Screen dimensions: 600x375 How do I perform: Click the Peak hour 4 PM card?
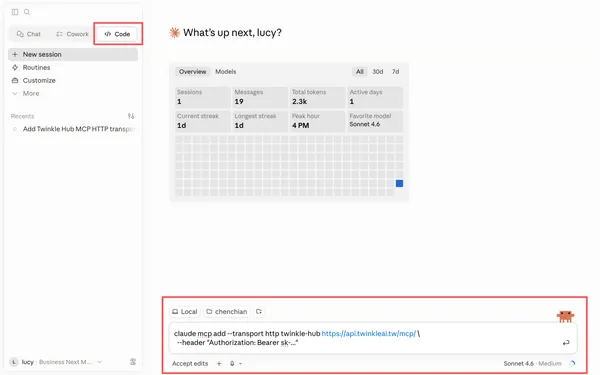point(318,121)
